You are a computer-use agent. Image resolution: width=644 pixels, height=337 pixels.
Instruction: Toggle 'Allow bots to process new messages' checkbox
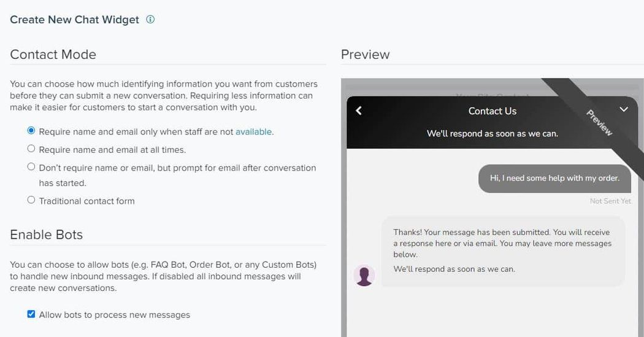click(x=31, y=314)
